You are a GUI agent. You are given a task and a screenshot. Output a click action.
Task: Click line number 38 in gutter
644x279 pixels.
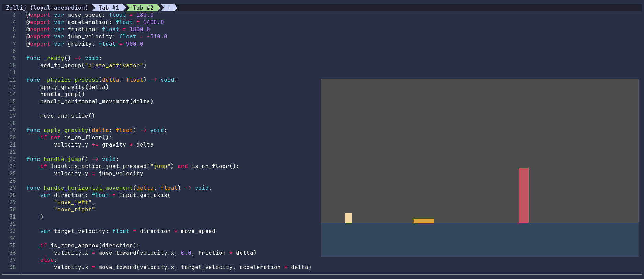13,267
